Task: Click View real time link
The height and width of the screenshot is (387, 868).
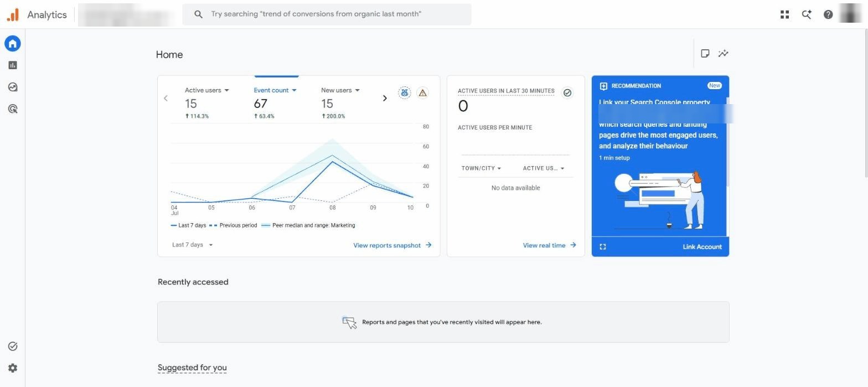Action: coord(550,245)
